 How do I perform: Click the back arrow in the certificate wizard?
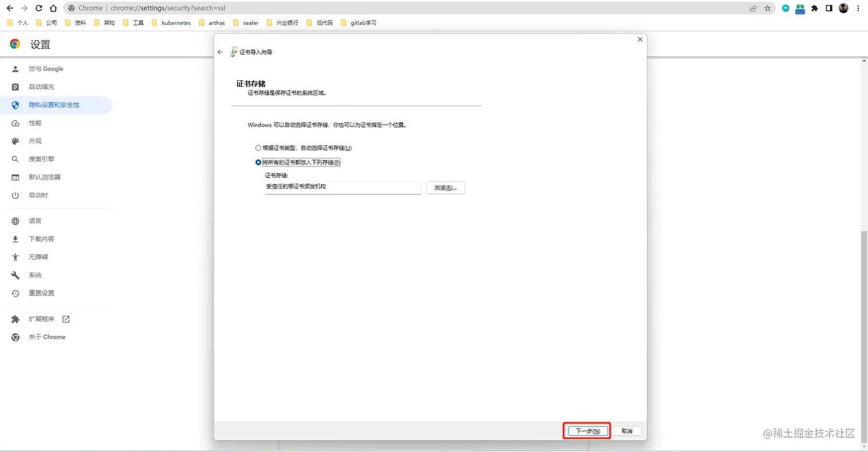click(x=220, y=52)
